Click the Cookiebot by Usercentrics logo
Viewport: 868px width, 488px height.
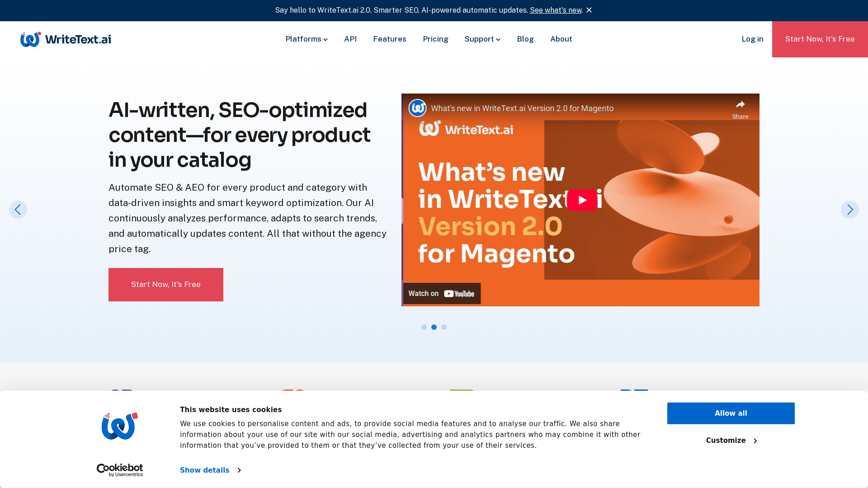[x=120, y=470]
